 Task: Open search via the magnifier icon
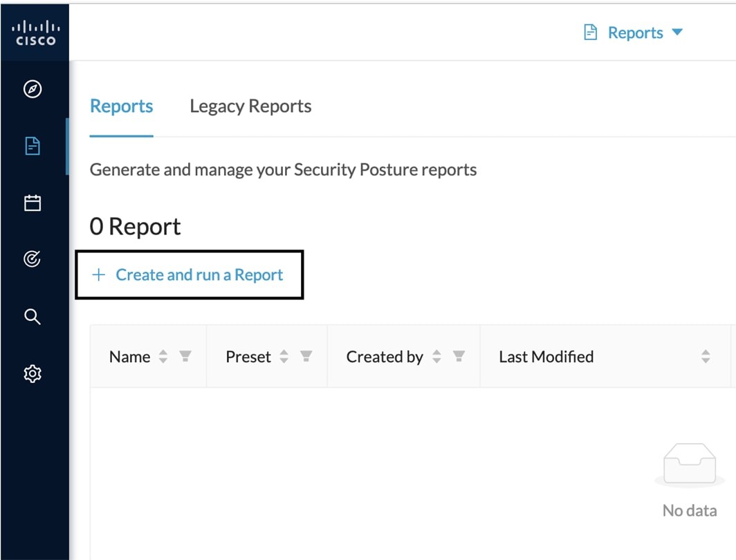[x=33, y=317]
